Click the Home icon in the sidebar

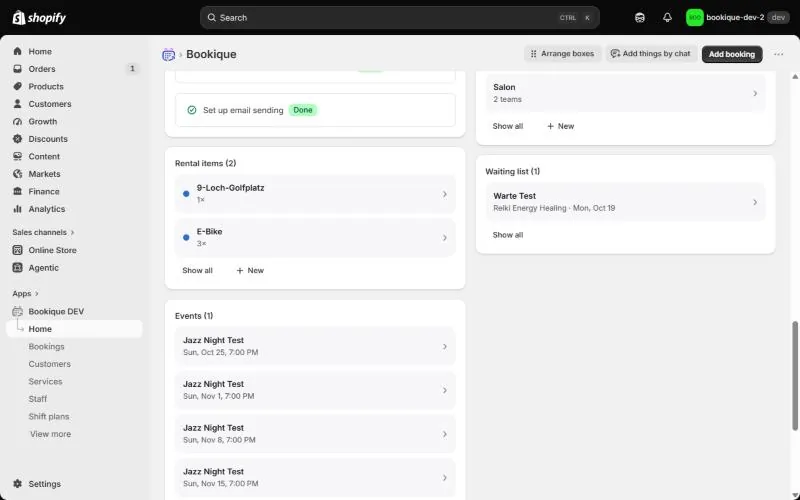click(x=18, y=52)
